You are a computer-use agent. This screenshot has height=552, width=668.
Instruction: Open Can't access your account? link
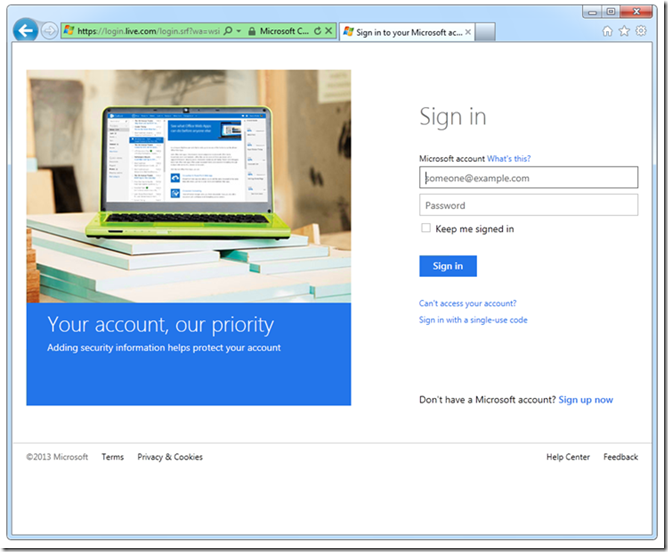point(467,303)
